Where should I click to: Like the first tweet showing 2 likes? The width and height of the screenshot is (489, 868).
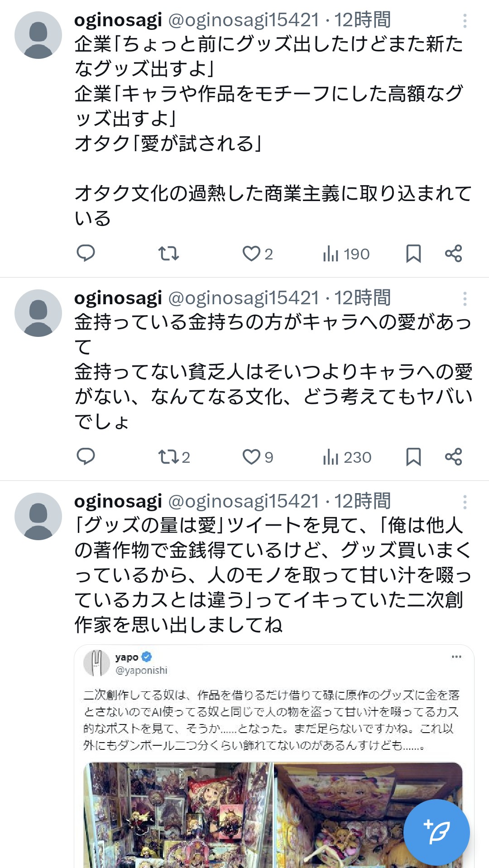point(258,254)
